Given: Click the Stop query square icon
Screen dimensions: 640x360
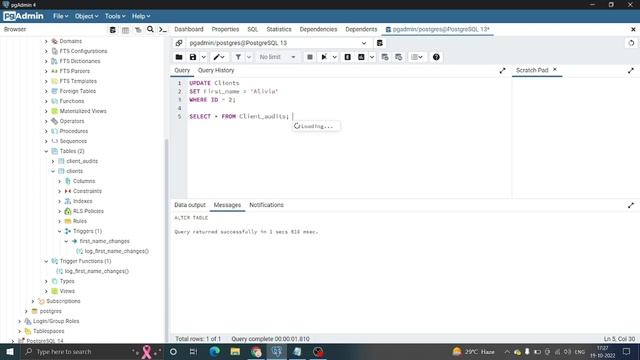Looking at the screenshot, I should [310, 57].
